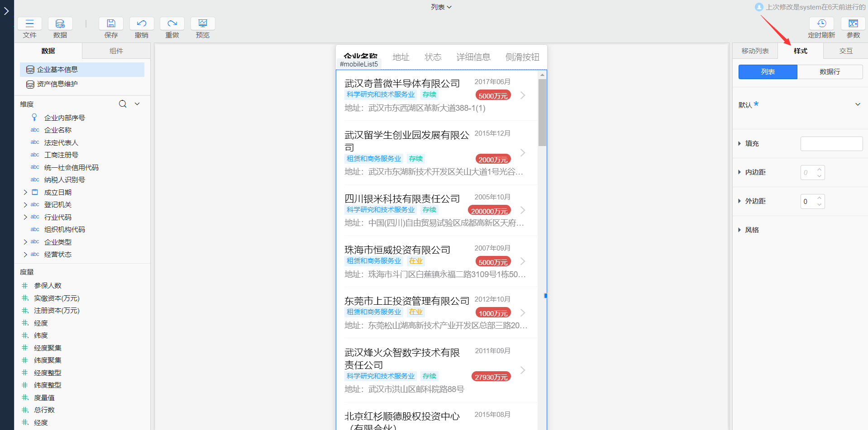Switch style mode to 数据行
This screenshot has width=868, height=430.
[830, 71]
